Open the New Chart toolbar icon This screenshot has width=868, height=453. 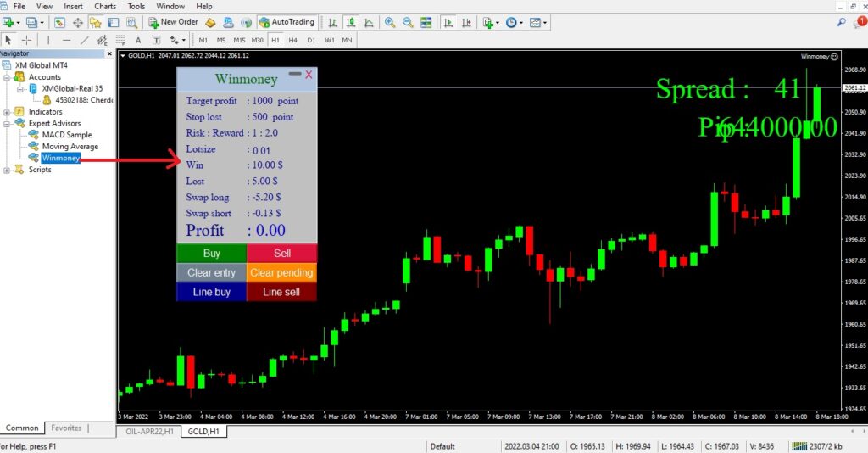[8, 22]
